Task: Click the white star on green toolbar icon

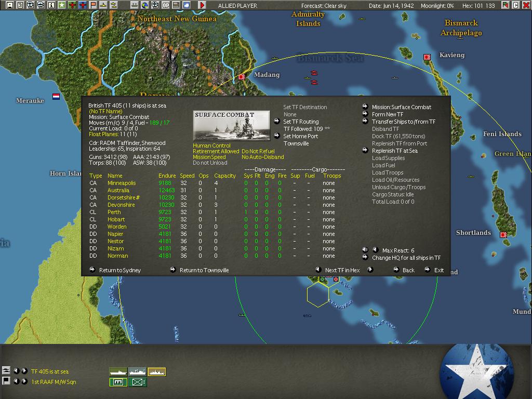Action: click(x=61, y=5)
